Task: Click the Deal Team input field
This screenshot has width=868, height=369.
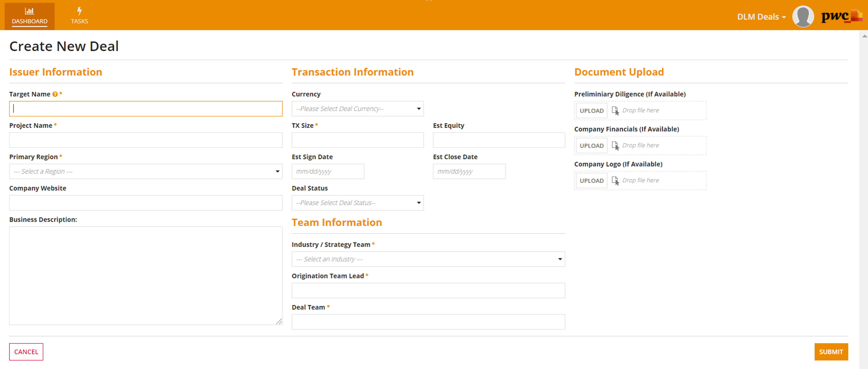Action: (428, 322)
